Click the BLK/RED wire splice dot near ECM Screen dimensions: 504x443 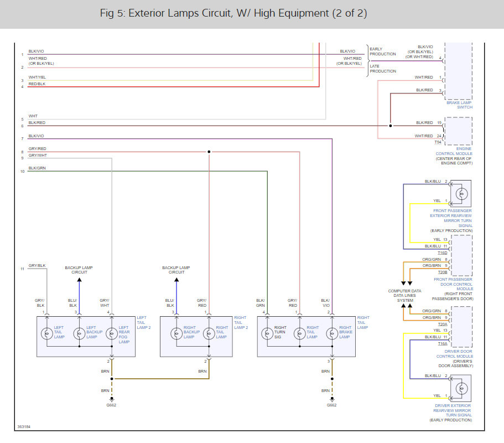(x=391, y=126)
